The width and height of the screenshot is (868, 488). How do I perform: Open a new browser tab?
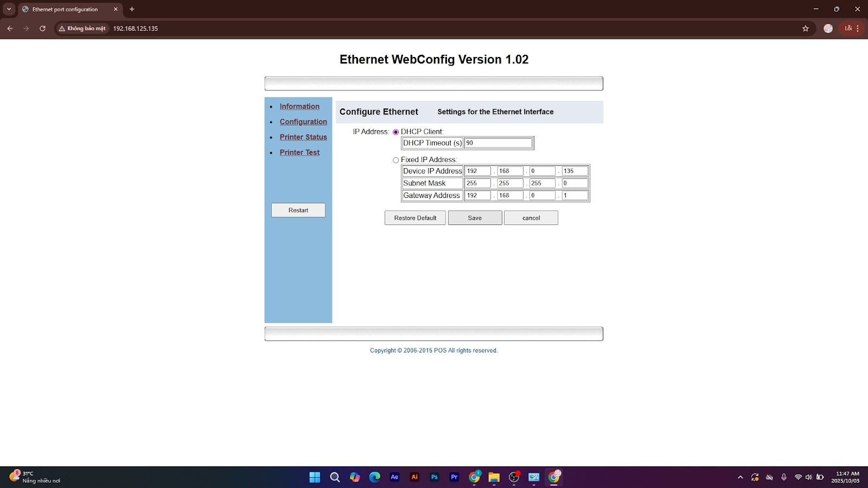pos(132,9)
